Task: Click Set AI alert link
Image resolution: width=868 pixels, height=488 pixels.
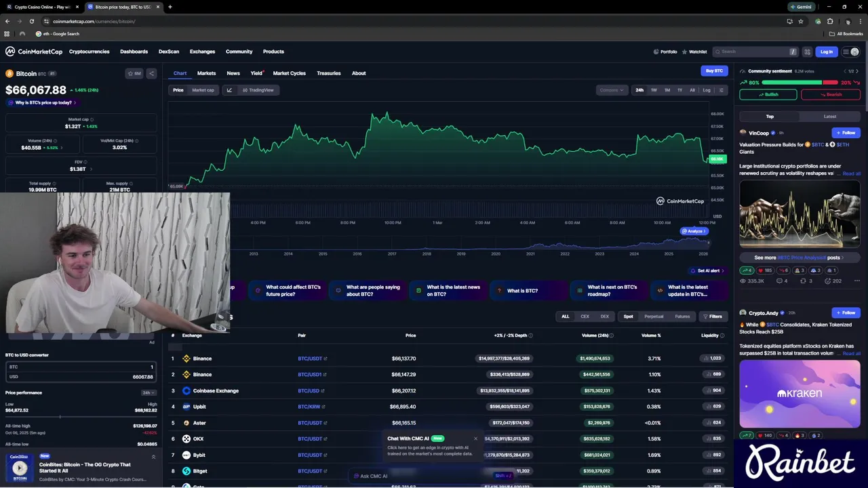Action: click(x=707, y=270)
